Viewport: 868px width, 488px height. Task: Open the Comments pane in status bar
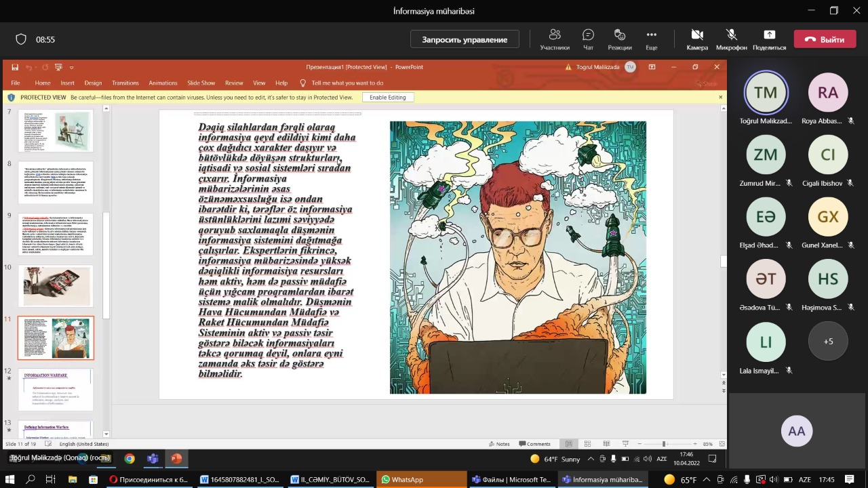[x=534, y=444]
